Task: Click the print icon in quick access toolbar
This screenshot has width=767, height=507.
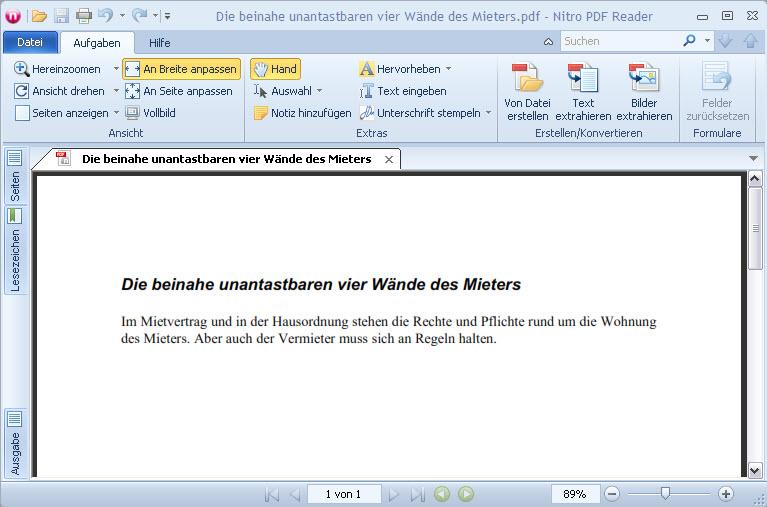Action: click(x=84, y=15)
